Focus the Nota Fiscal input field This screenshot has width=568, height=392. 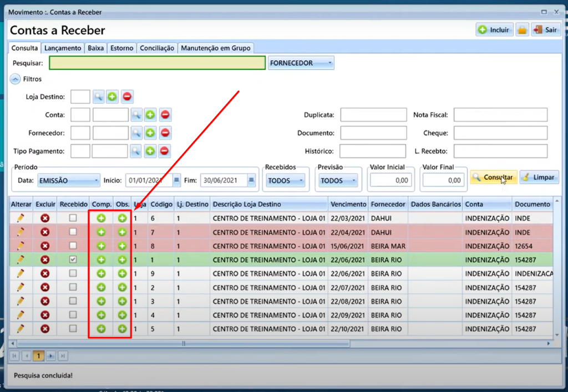(x=500, y=115)
